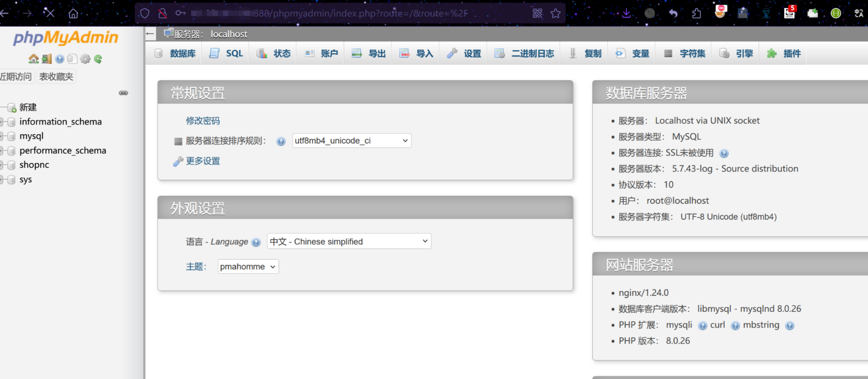
Task: Open the curl extension documentation icon
Action: pos(735,326)
